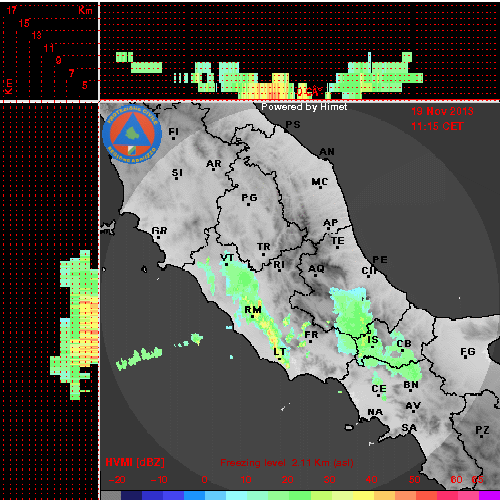Click the '11' km altitude label

pos(49,48)
